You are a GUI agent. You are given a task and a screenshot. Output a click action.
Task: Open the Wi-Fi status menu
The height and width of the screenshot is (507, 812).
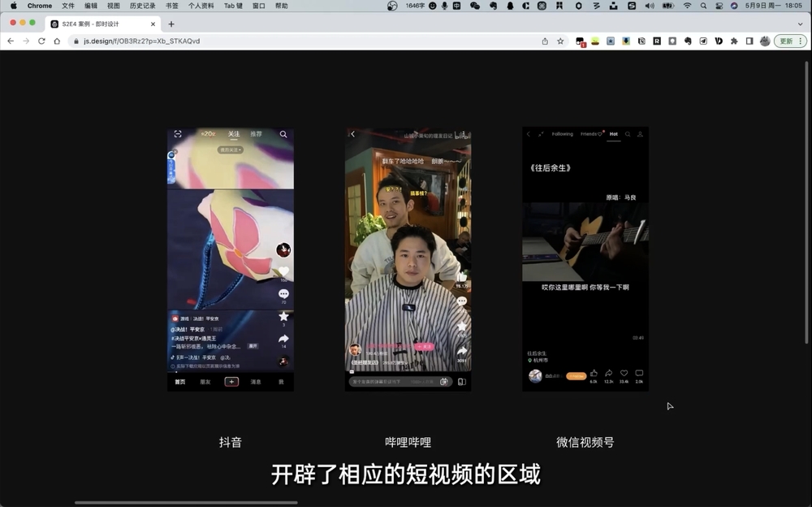tap(687, 6)
